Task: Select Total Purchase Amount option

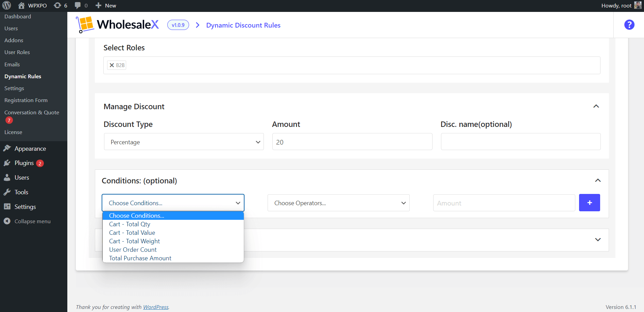Action: pos(173,258)
